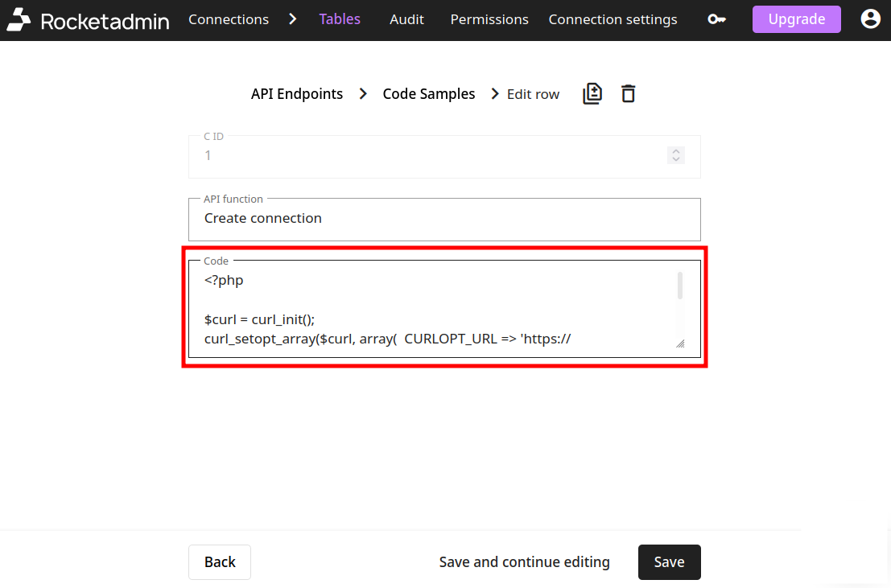Click the Code Samples breadcrumb link
Screen dimensions: 891x588
428,93
